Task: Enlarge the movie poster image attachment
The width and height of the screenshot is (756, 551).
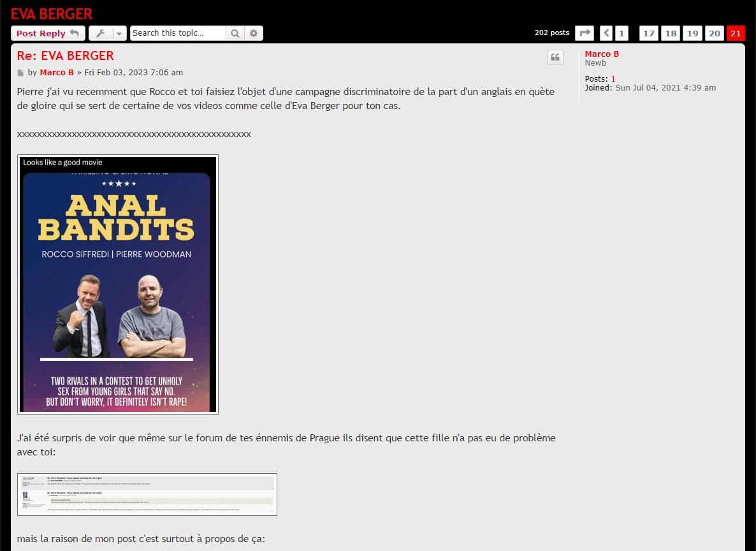Action: pyautogui.click(x=118, y=284)
